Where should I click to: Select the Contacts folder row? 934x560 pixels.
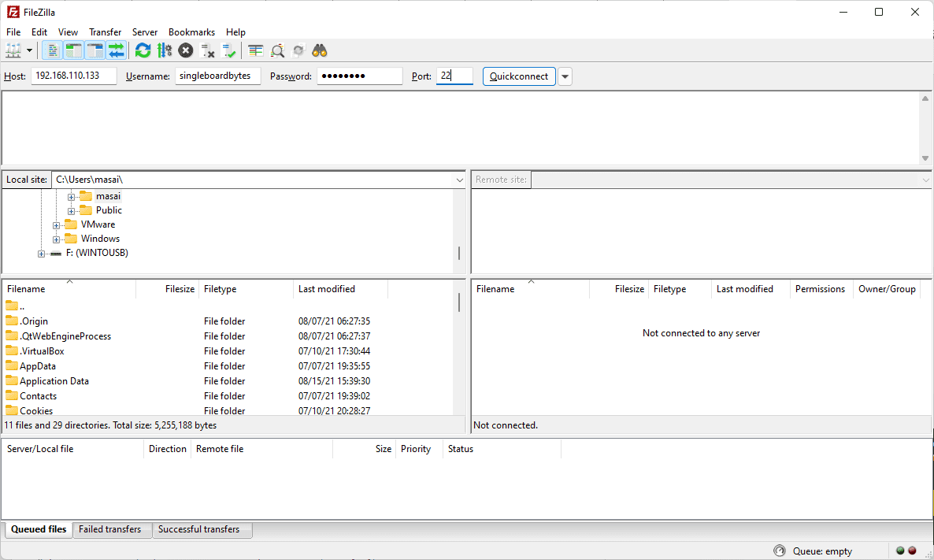228,395
